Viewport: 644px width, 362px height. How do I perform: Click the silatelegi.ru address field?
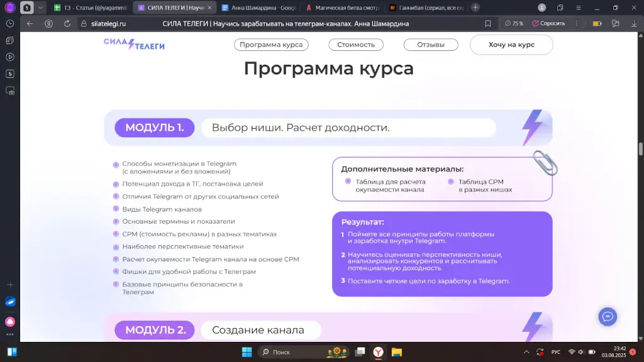coord(108,24)
